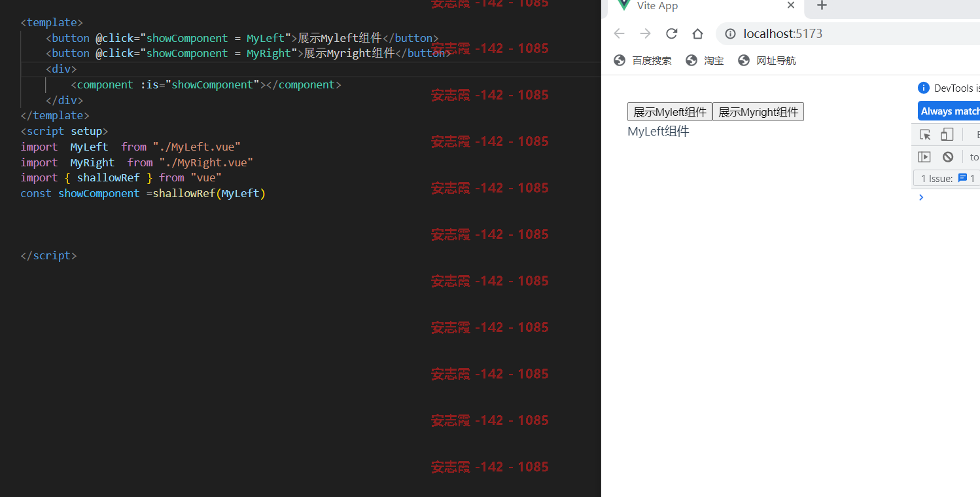
Task: Clear the DevTools console
Action: click(x=947, y=156)
